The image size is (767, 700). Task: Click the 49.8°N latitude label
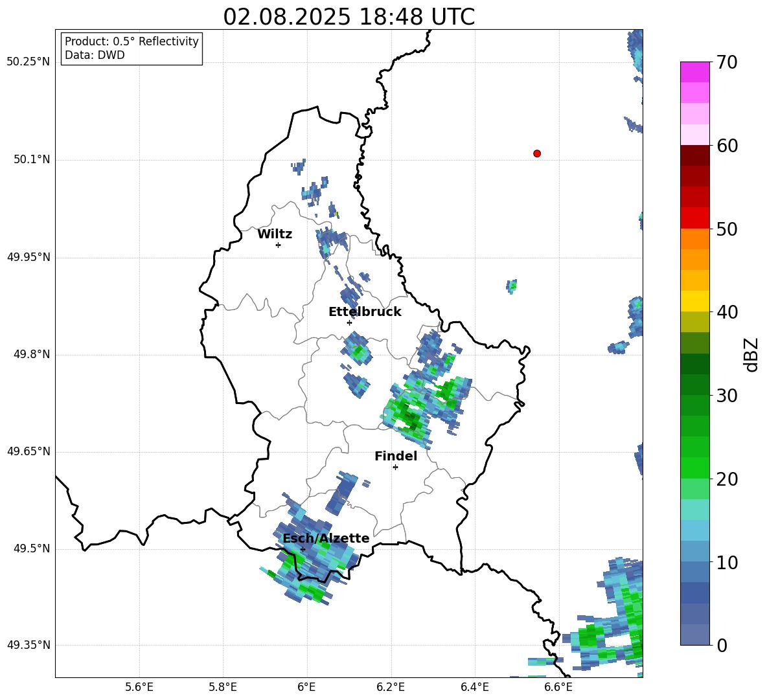[32, 354]
